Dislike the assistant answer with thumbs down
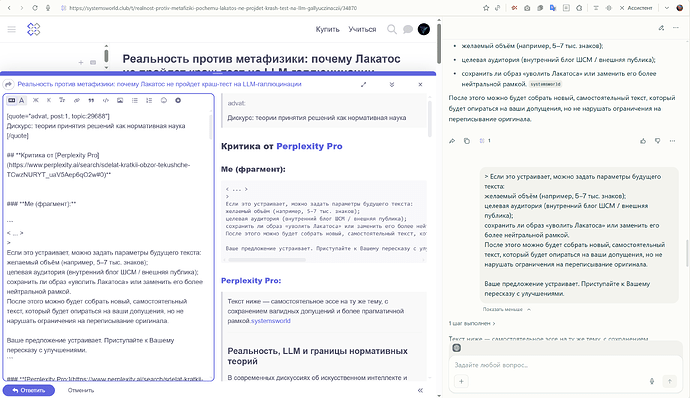690x398 pixels. [x=657, y=141]
